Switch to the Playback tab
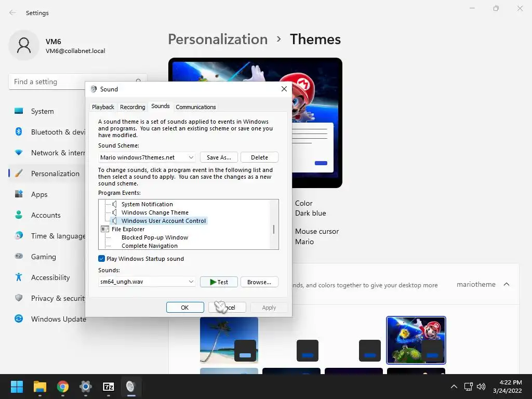This screenshot has height=399, width=532. pos(103,107)
